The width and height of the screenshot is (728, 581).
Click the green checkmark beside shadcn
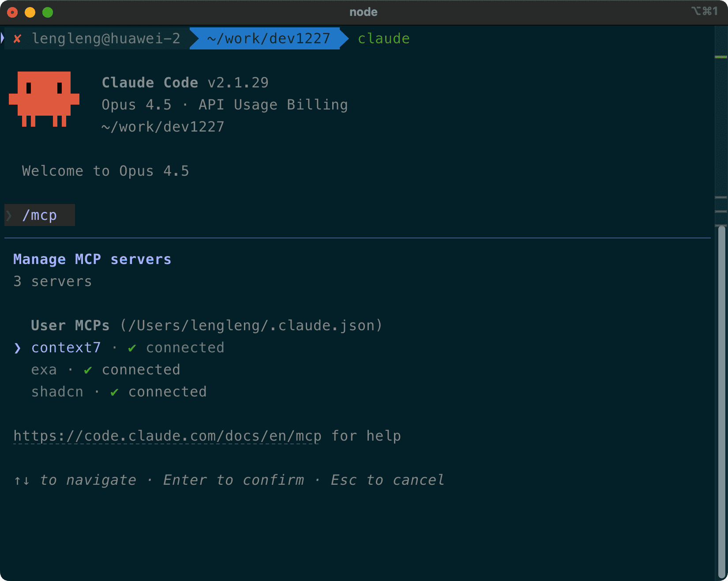[x=114, y=392]
